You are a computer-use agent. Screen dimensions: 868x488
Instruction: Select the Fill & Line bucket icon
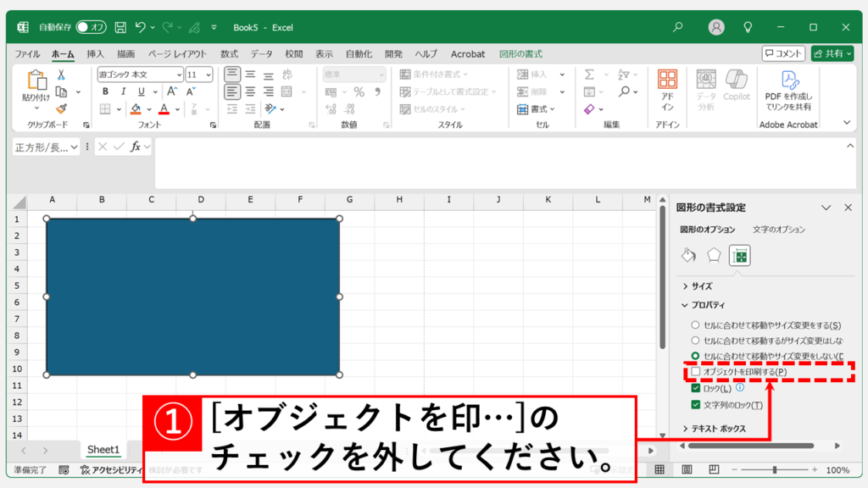click(689, 255)
